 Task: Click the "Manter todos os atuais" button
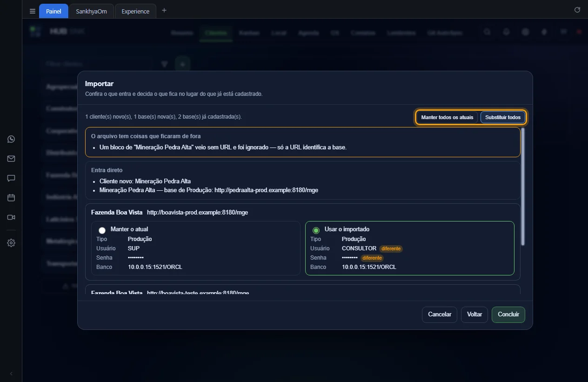coord(447,117)
